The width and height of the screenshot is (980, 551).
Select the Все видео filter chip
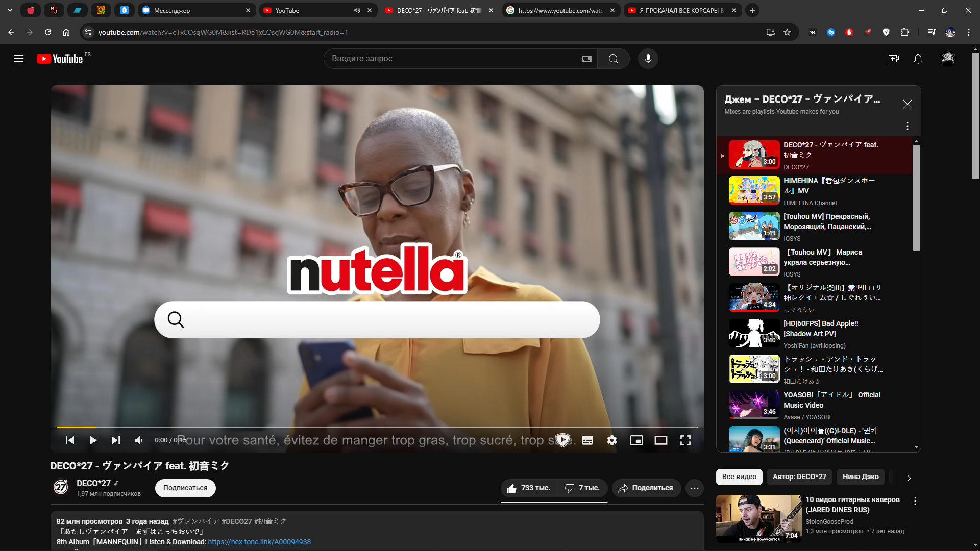[739, 477]
